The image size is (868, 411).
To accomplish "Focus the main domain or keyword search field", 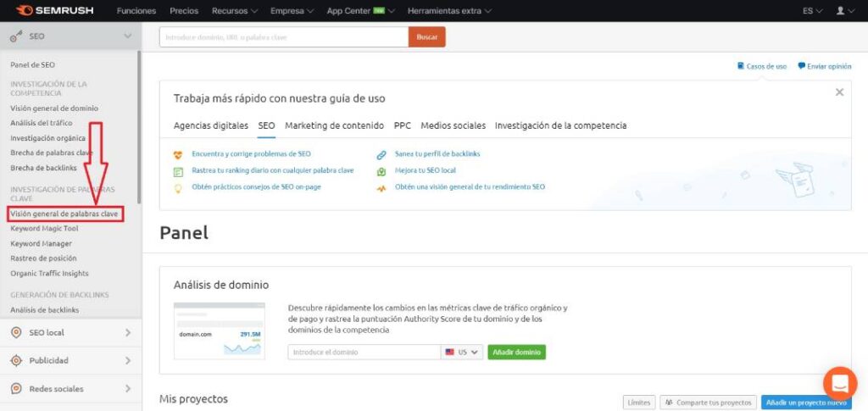I will [x=284, y=37].
